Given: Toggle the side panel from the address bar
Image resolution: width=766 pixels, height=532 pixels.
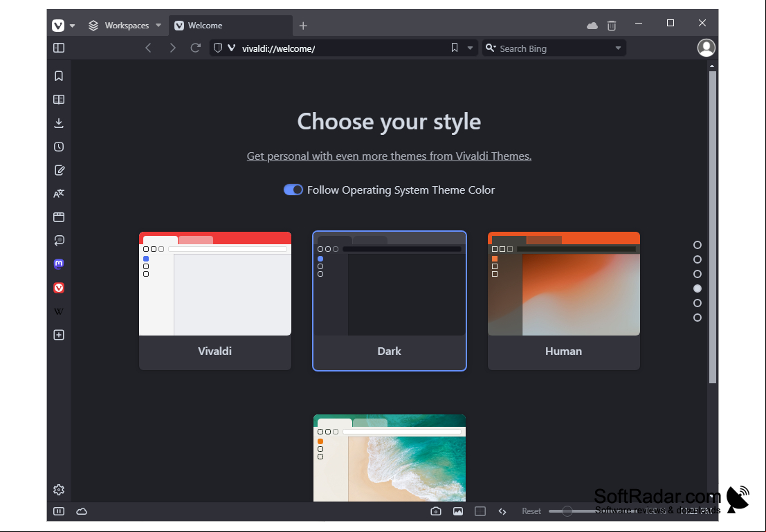Looking at the screenshot, I should (x=59, y=48).
